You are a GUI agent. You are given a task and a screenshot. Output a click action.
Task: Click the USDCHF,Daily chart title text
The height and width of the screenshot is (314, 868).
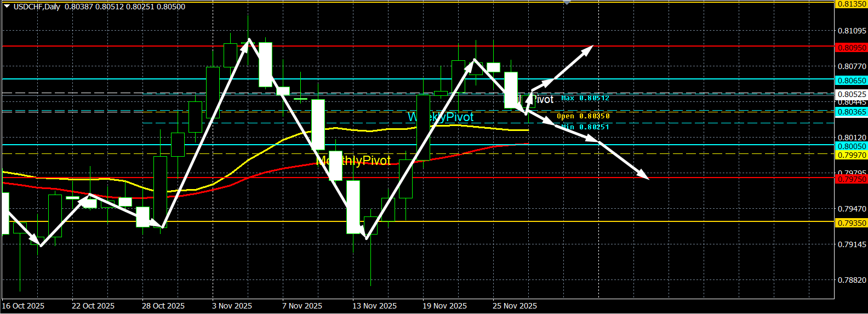[x=37, y=7]
